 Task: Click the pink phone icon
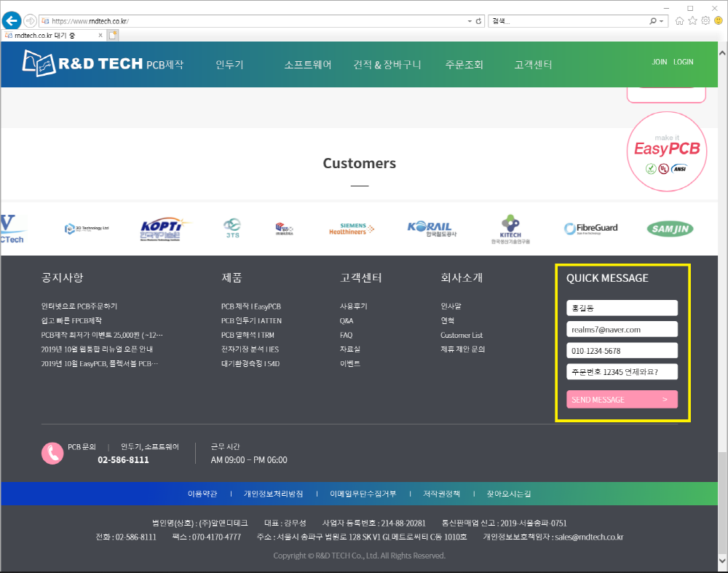tap(52, 453)
